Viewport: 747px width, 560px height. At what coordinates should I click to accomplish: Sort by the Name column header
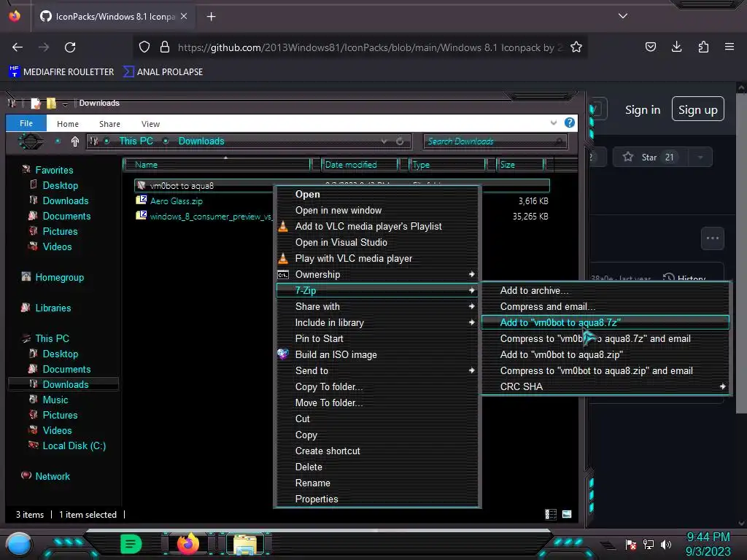point(217,165)
